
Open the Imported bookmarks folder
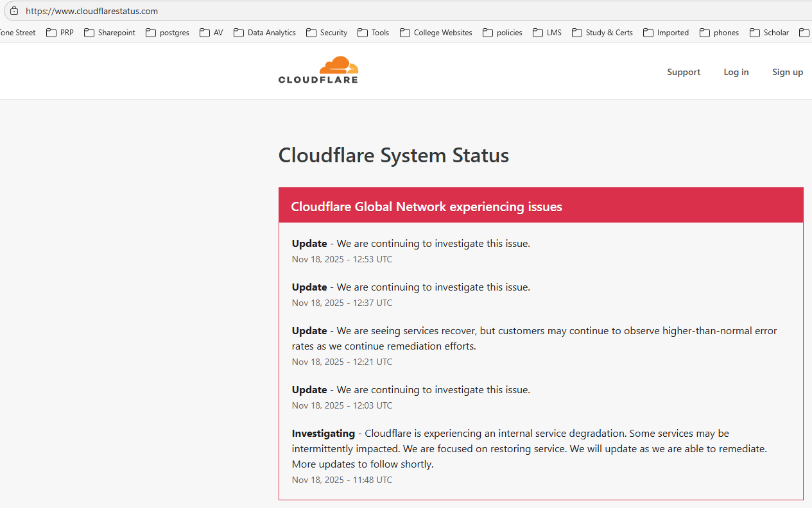[666, 33]
